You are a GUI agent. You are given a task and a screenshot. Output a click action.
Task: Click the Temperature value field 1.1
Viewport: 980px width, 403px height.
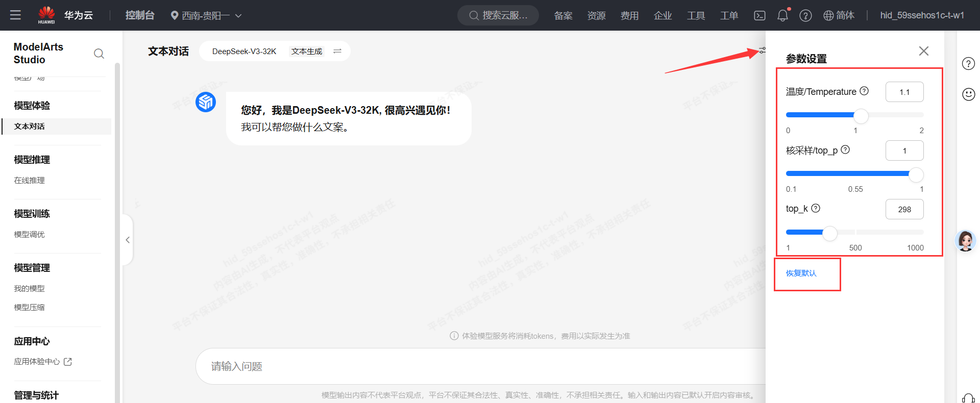[904, 92]
